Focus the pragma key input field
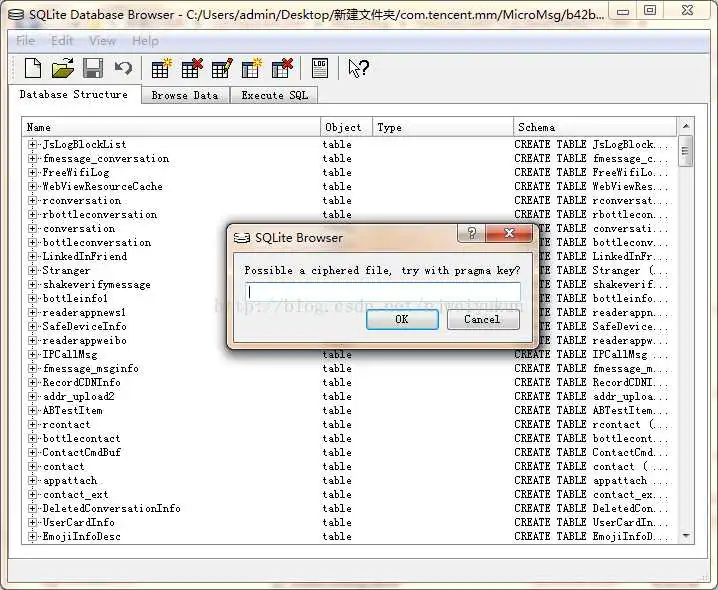The width and height of the screenshot is (718, 590). pyautogui.click(x=383, y=292)
